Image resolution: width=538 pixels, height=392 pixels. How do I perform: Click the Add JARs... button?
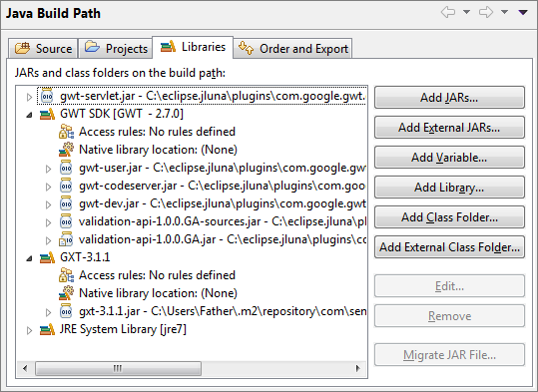tap(449, 98)
